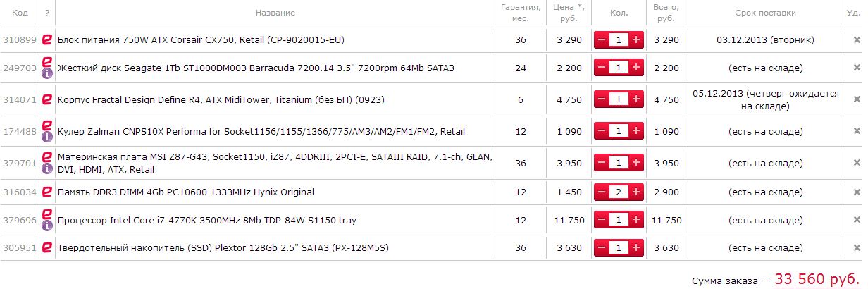Remove the Zalman CNPS10X cooler from the list
Image resolution: width=868 pixels, height=289 pixels.
pyautogui.click(x=857, y=131)
